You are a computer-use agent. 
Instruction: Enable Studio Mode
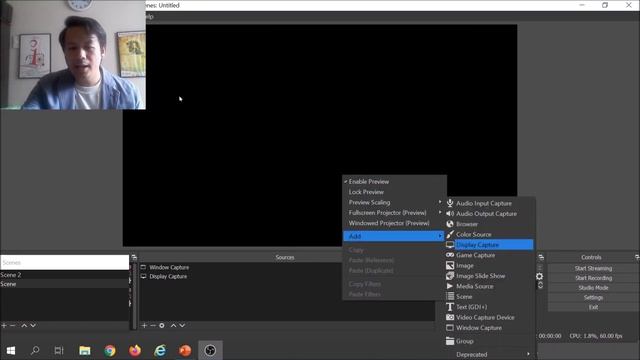(x=593, y=288)
